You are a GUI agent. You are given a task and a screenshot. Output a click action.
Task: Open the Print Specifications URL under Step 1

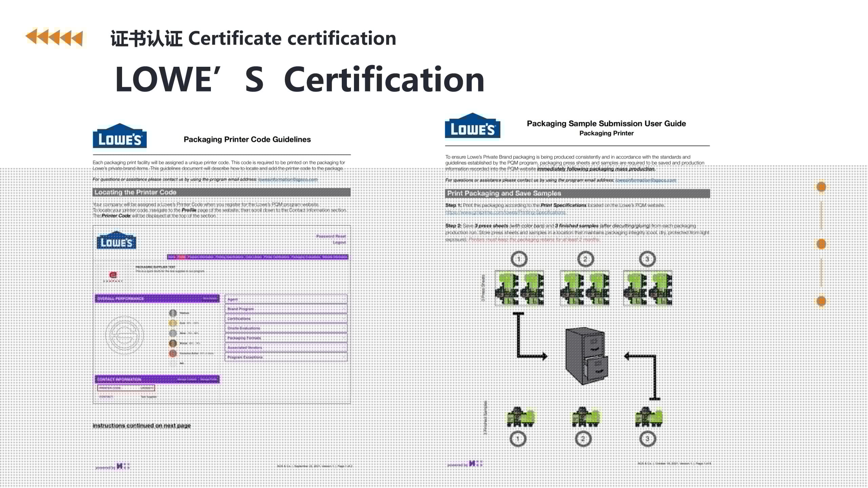[505, 213]
